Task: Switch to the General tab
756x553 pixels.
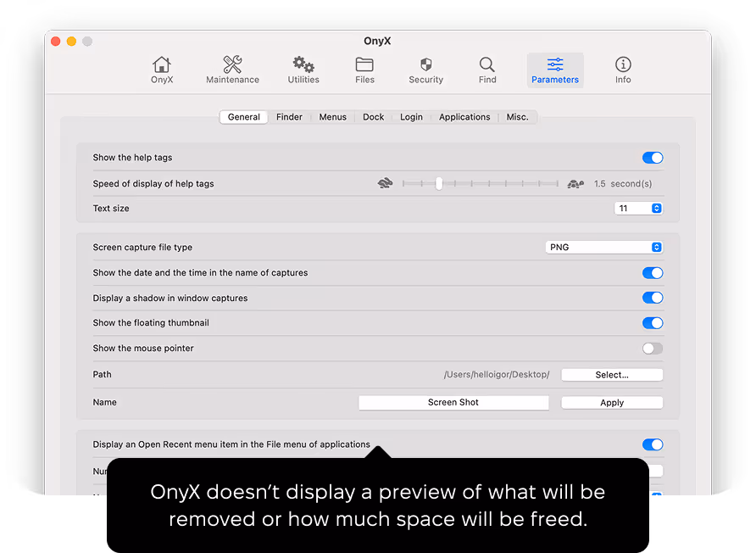Action: tap(243, 117)
